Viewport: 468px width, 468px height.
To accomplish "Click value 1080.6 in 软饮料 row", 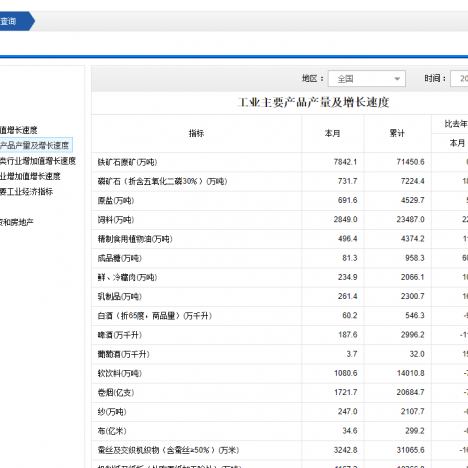I will click(x=345, y=373).
